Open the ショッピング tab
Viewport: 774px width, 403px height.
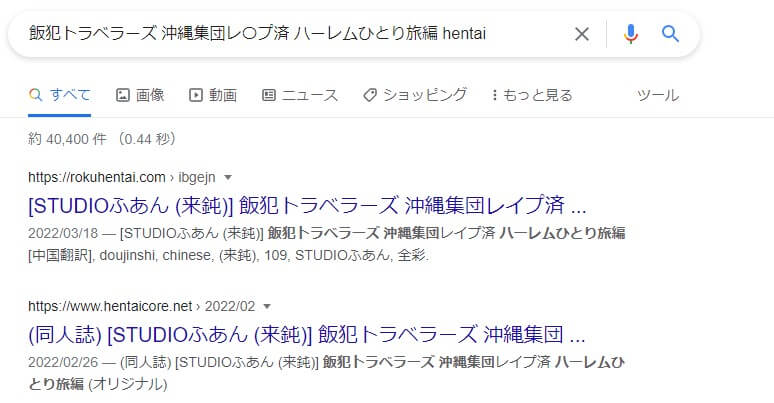[x=415, y=95]
